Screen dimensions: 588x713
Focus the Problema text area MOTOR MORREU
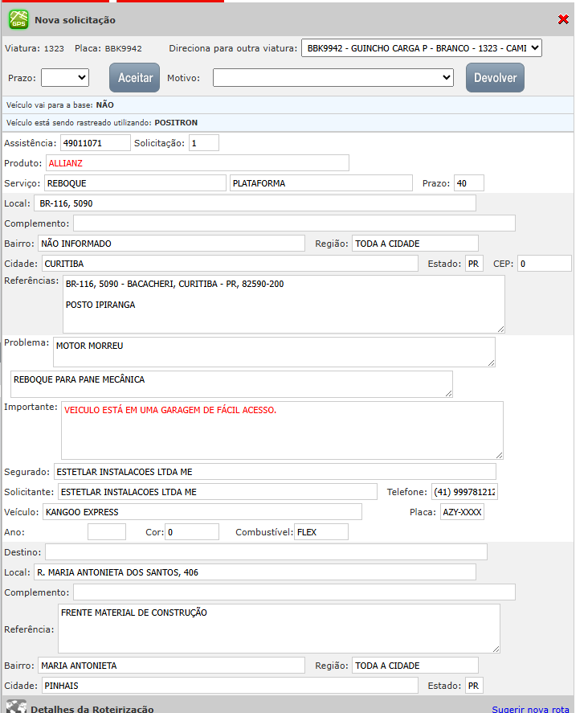pyautogui.click(x=274, y=351)
